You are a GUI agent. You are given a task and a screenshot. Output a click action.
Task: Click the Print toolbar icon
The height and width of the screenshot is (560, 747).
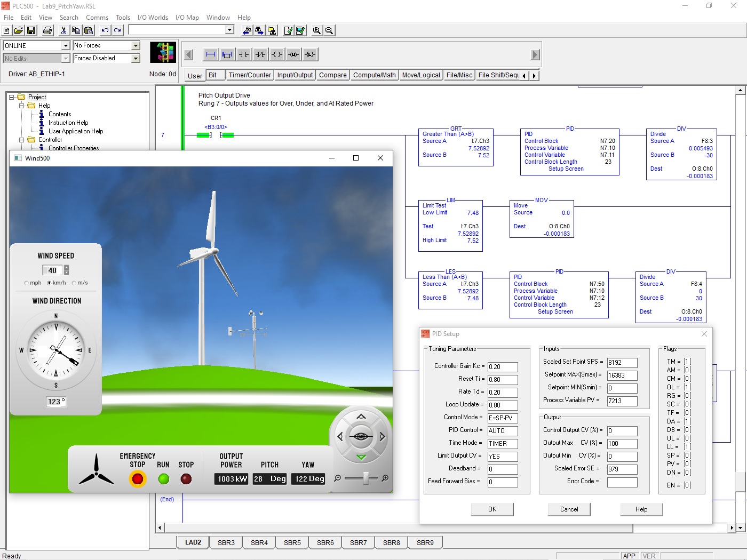tap(47, 30)
